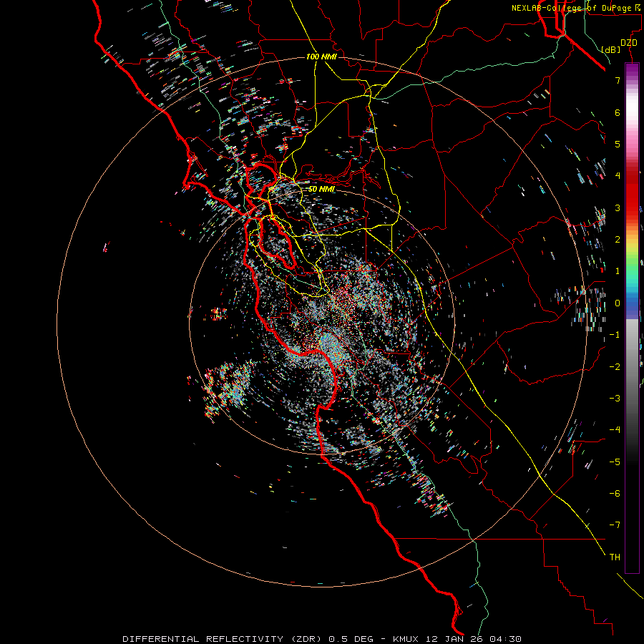Click the "0" value on the color scale
The width and height of the screenshot is (644, 644).
click(x=618, y=303)
